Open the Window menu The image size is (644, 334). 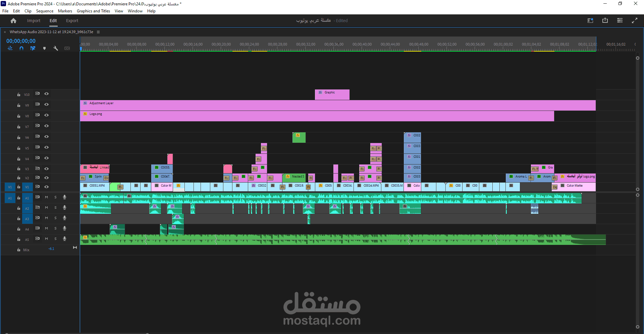coord(135,11)
